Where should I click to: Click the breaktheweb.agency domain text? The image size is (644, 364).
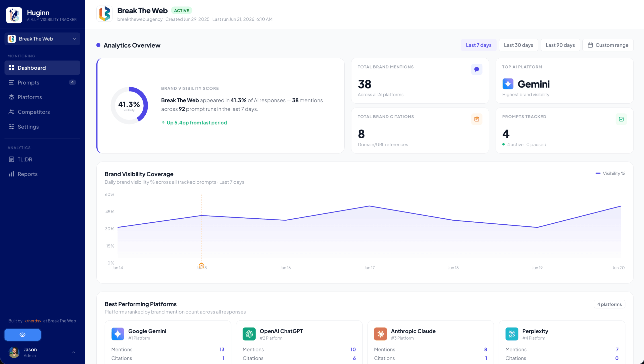(x=140, y=19)
